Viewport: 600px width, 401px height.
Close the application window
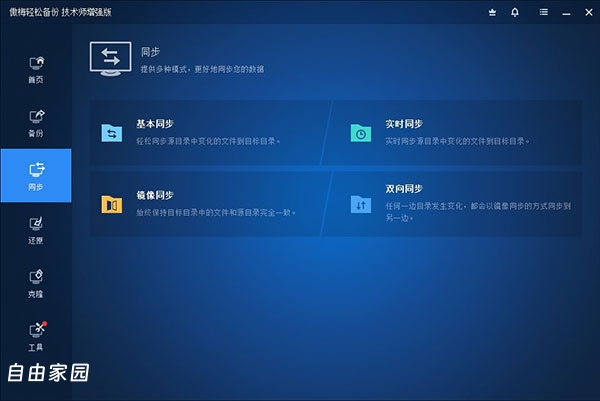589,12
